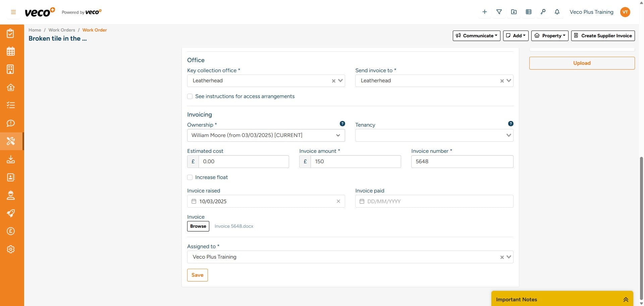Click the Upload button on the right
This screenshot has width=644, height=306.
coord(582,63)
